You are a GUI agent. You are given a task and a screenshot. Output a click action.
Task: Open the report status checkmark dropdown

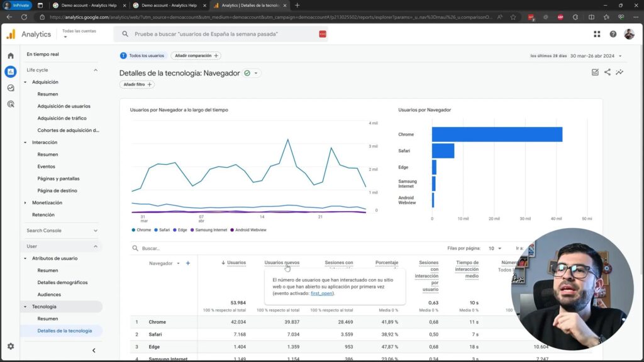coord(251,73)
